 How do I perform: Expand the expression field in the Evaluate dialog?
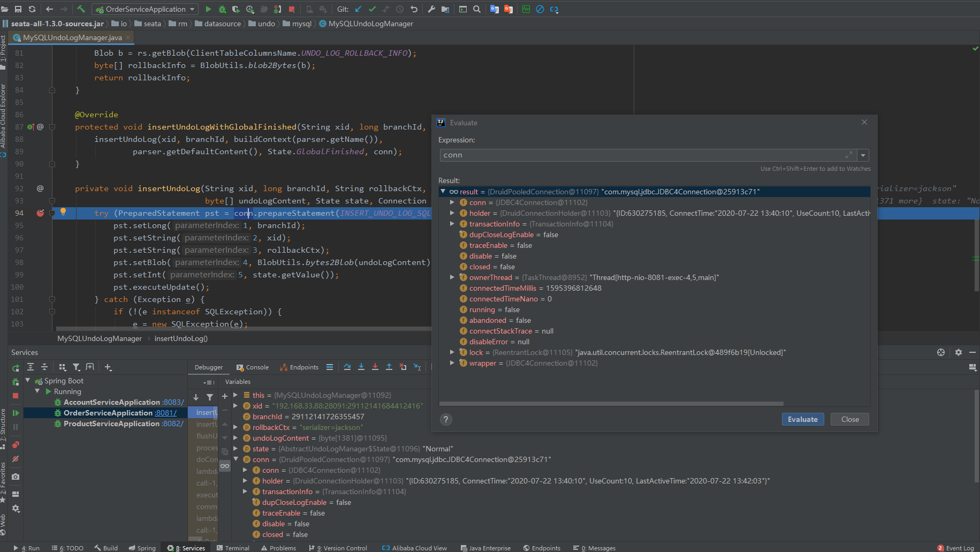tap(848, 155)
